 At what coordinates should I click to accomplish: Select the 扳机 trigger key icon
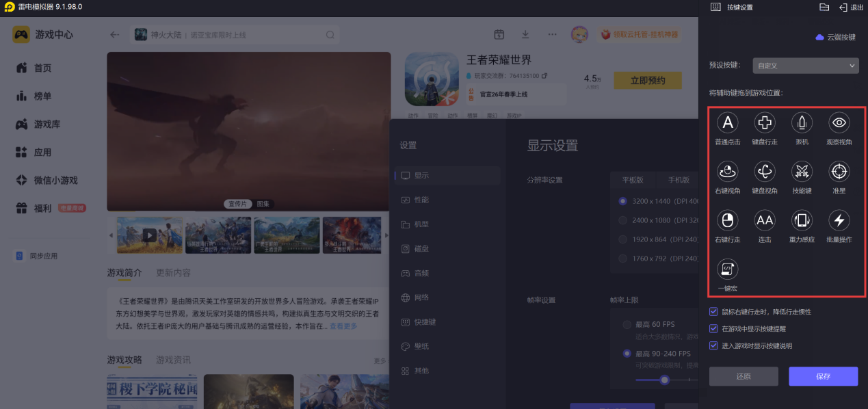pyautogui.click(x=802, y=123)
